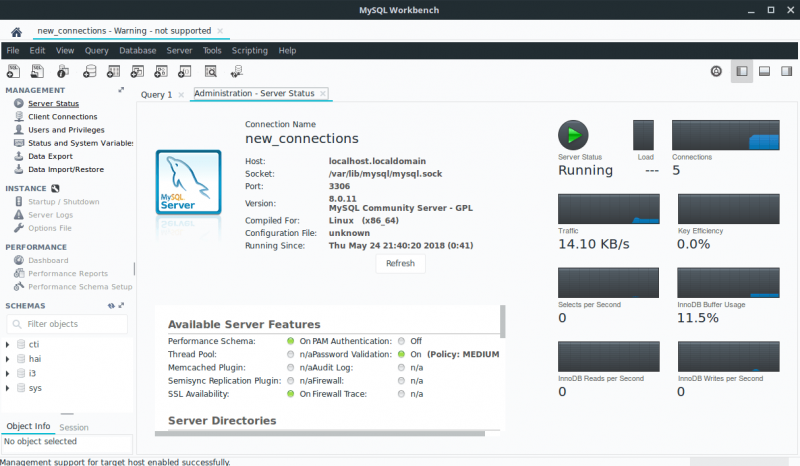Click the search table data toolbar icon

[211, 71]
